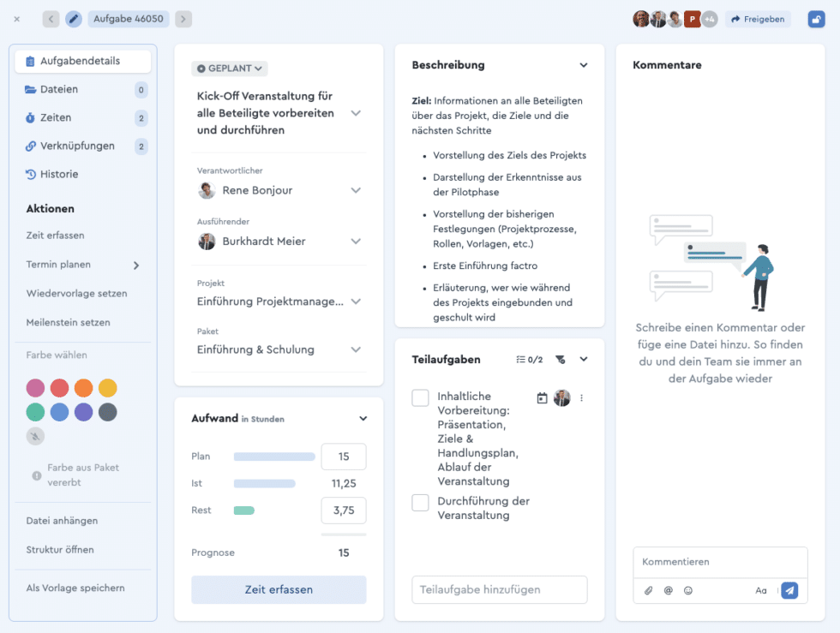Open the three-dot menu of first subtask
Image resolution: width=840 pixels, height=633 pixels.
pyautogui.click(x=582, y=397)
